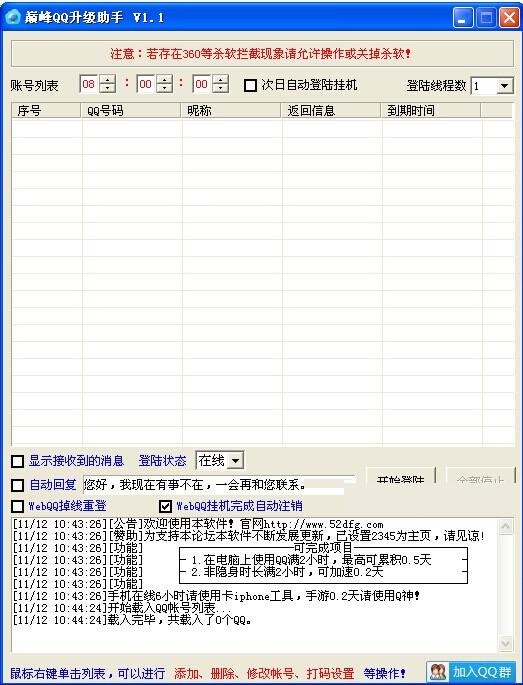Click log scrollbar up arrow
This screenshot has width=523, height=685.
click(506, 526)
